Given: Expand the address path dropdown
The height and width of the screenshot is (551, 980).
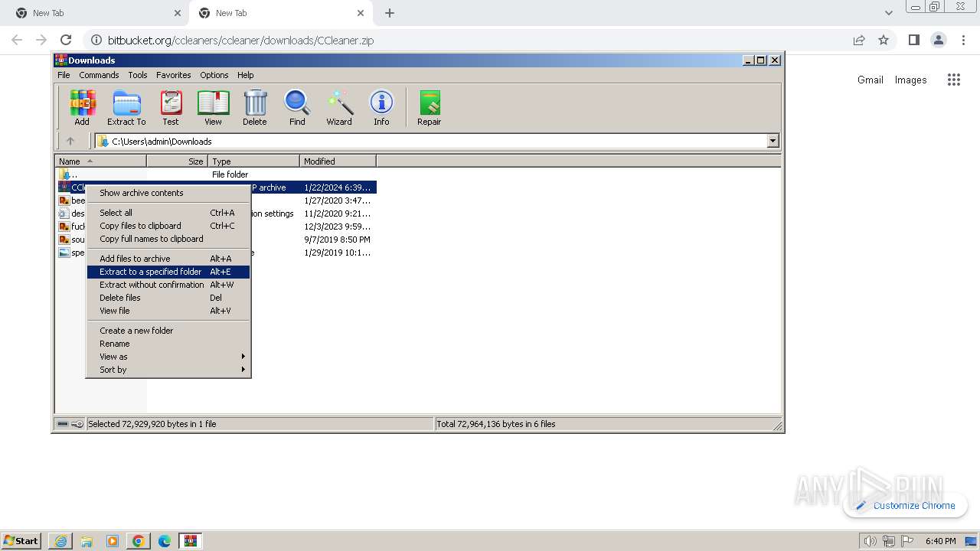Looking at the screenshot, I should pos(773,141).
